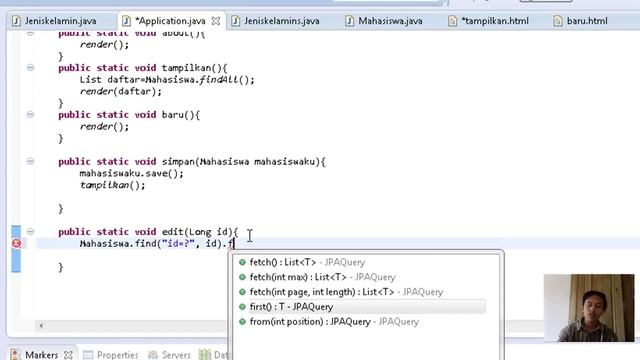Click the green method icon beside first()
Viewport: 640px width, 360px height.
click(x=242, y=307)
